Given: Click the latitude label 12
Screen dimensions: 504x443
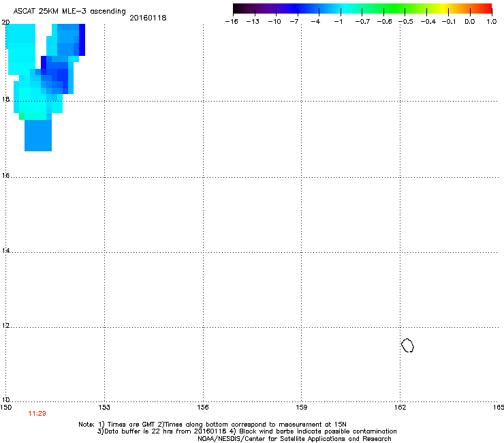Looking at the screenshot, I should [5, 326].
